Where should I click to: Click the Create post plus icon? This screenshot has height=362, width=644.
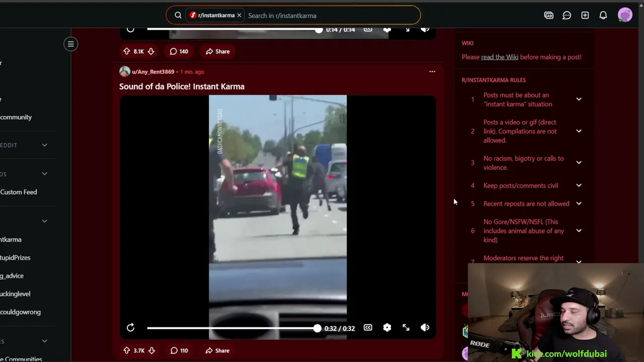point(585,16)
